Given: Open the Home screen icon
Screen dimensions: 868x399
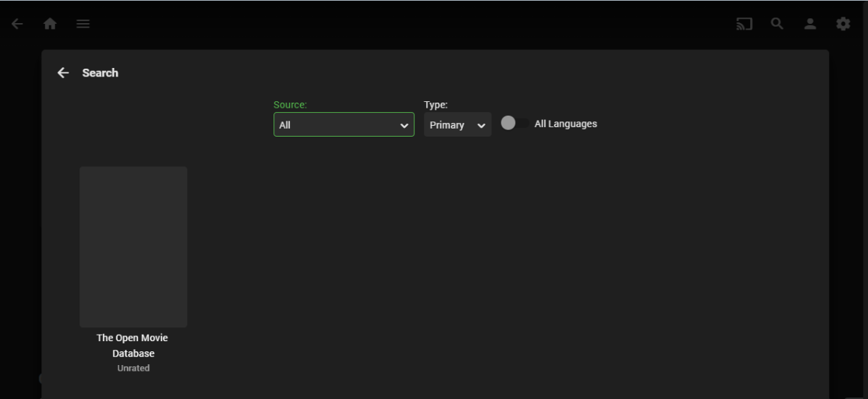Looking at the screenshot, I should point(50,24).
